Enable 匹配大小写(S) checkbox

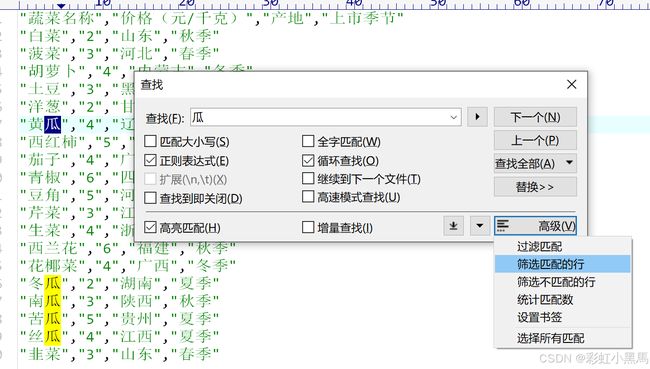tap(150, 141)
